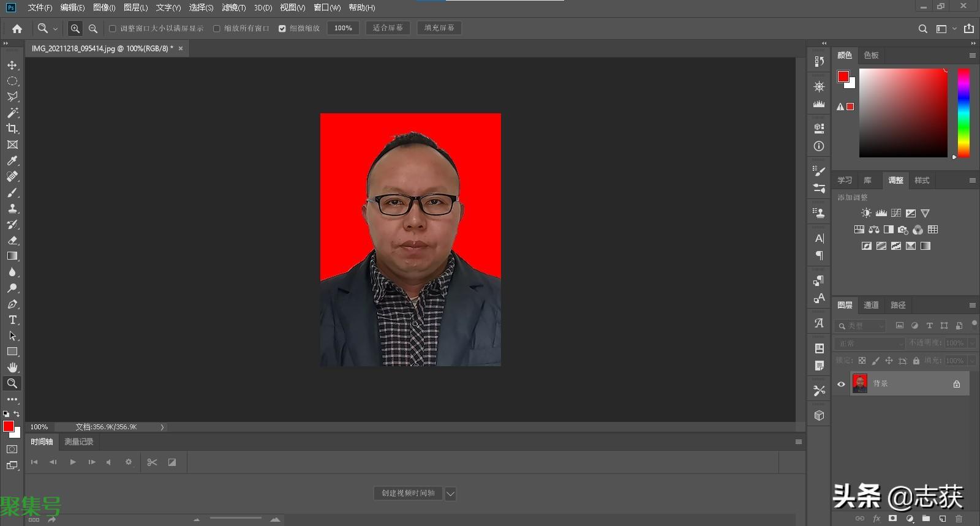The height and width of the screenshot is (526, 980).
Task: Select the Move tool
Action: 12,65
